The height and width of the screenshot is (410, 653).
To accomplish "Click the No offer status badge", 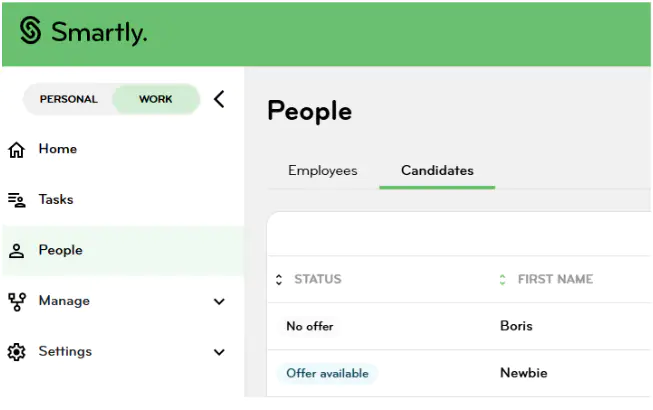I will (x=310, y=326).
